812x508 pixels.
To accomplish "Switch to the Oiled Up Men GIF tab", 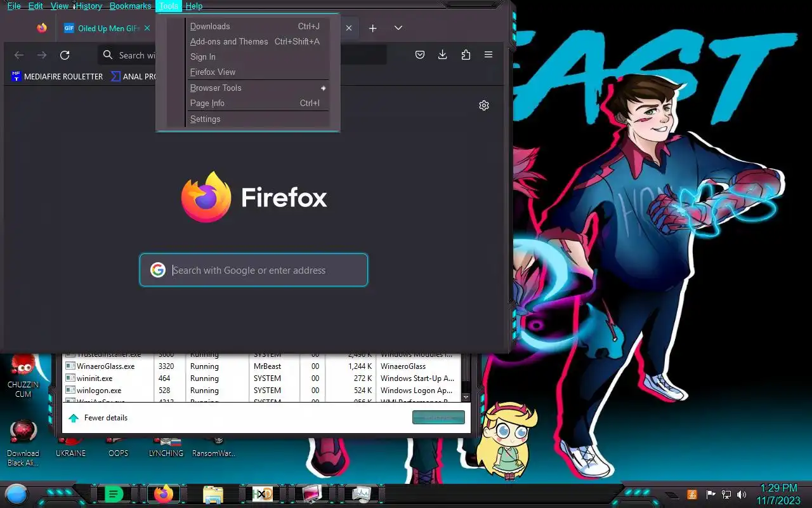I will 107,28.
